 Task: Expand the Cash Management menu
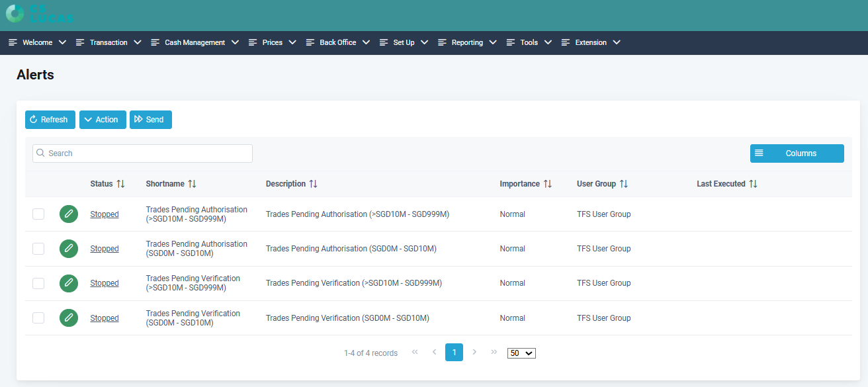coord(195,42)
